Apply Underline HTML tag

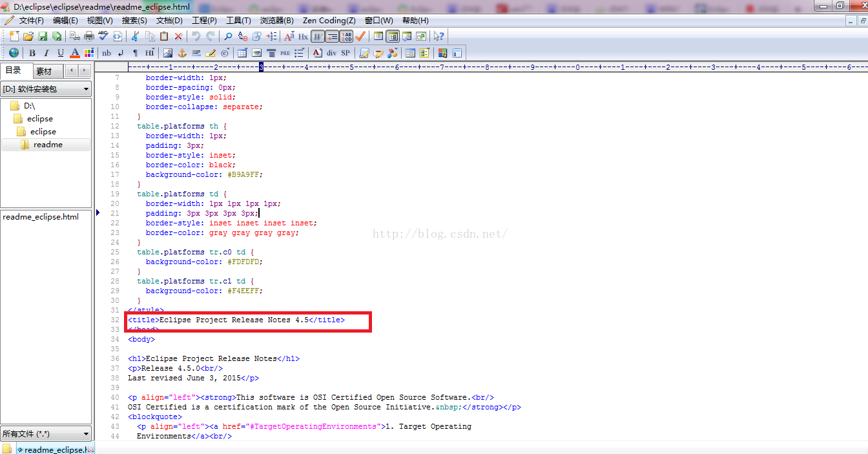tap(61, 53)
